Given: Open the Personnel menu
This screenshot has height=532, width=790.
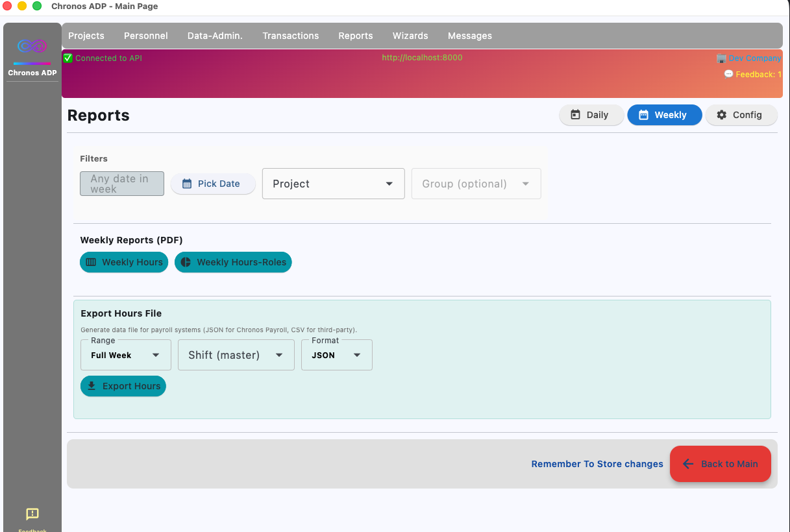Looking at the screenshot, I should 146,36.
